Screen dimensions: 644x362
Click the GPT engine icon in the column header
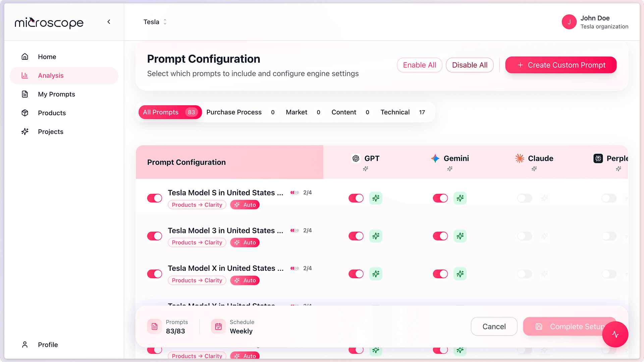click(356, 158)
